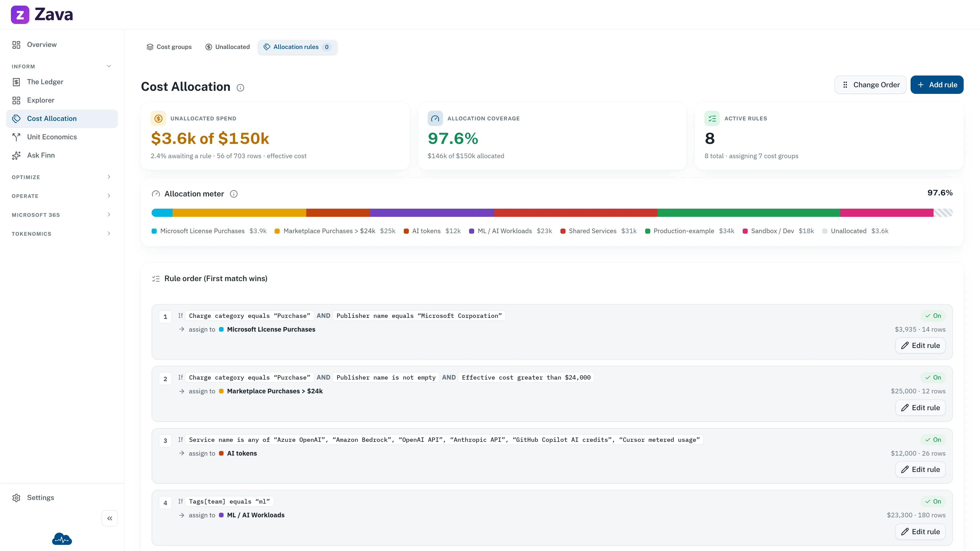The height and width of the screenshot is (551, 980).
Task: Switch to the Unallocated tab
Action: 227,47
